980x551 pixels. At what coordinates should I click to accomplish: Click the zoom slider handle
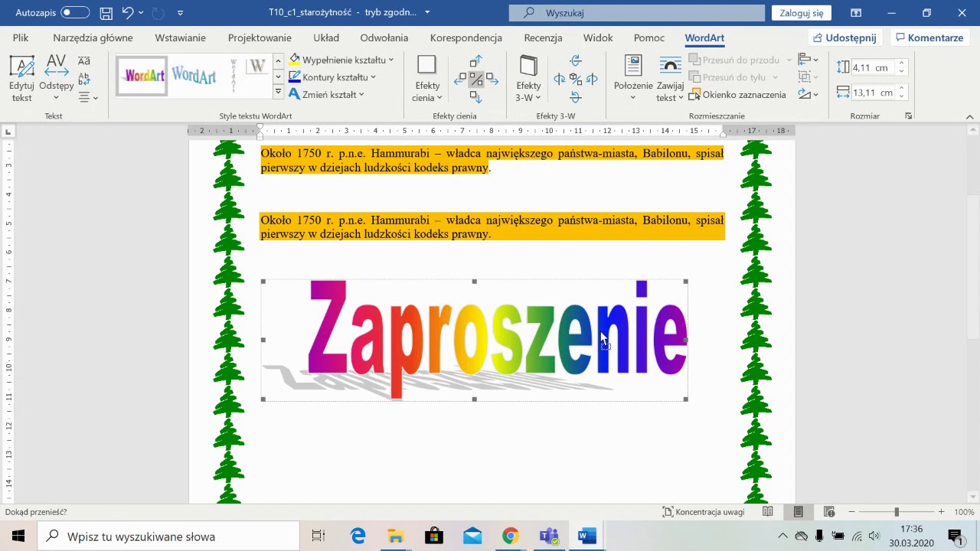click(x=897, y=512)
